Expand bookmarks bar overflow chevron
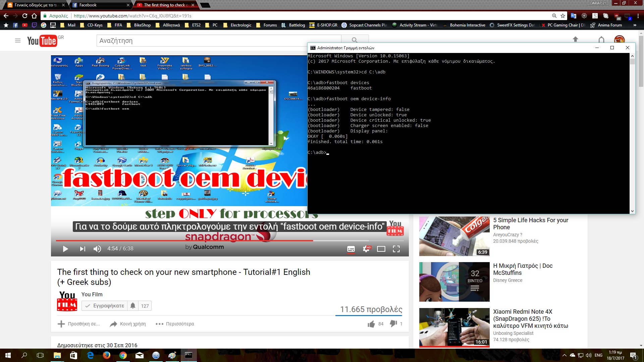644x362 pixels. tap(635, 25)
